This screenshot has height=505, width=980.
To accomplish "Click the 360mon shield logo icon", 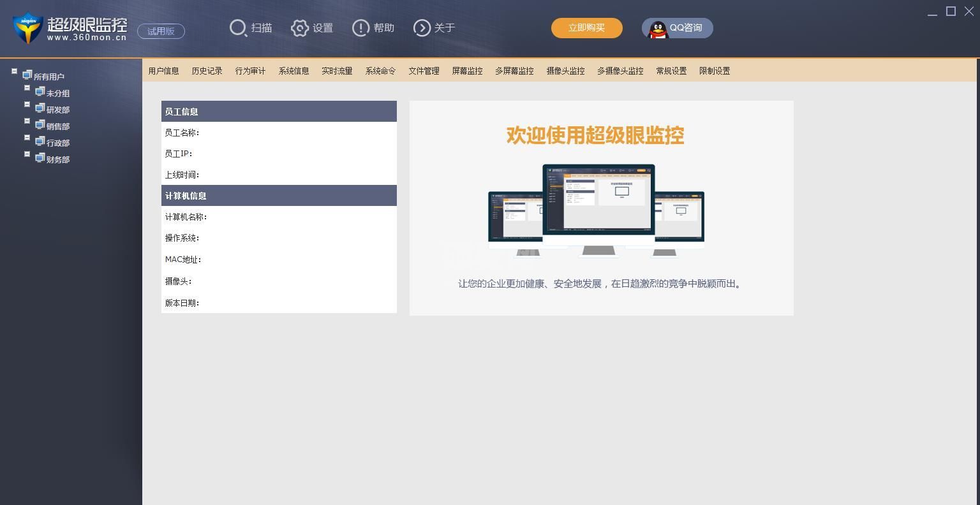I will (x=27, y=28).
